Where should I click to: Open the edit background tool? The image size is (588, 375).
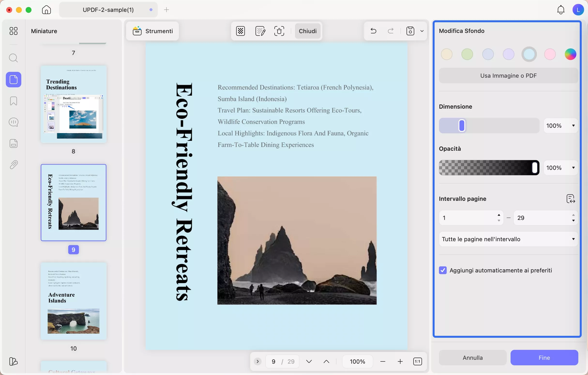(260, 31)
